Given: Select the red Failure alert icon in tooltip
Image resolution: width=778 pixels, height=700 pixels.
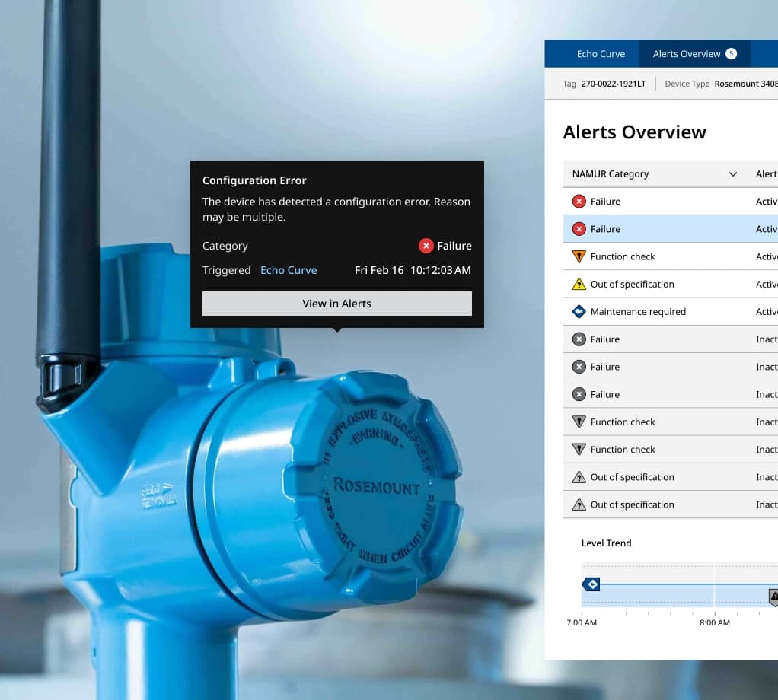Looking at the screenshot, I should coord(426,246).
